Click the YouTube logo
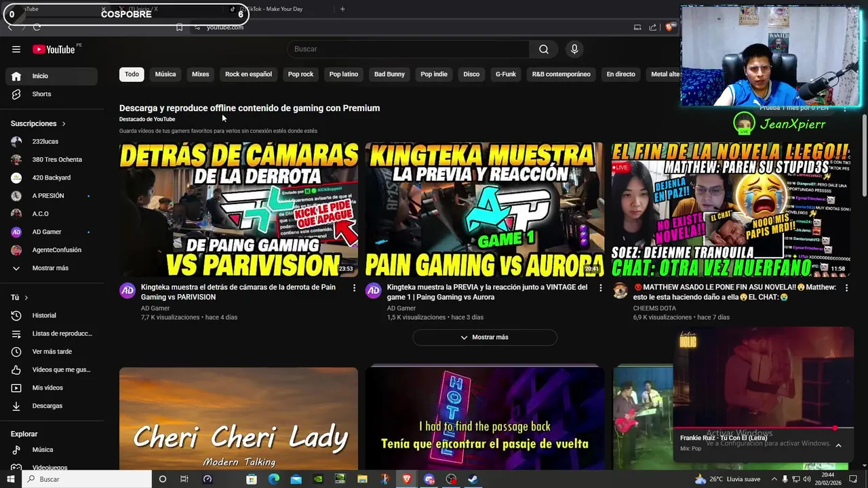This screenshot has width=868, height=488. point(54,49)
